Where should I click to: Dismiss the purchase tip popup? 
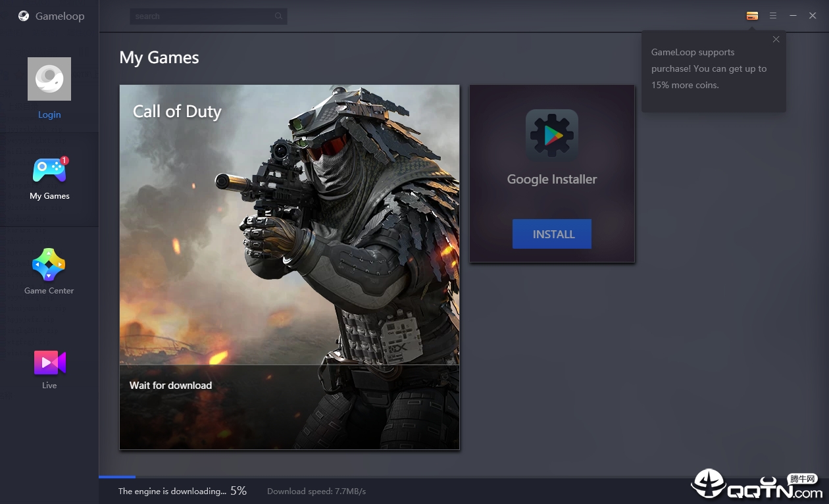pyautogui.click(x=776, y=39)
